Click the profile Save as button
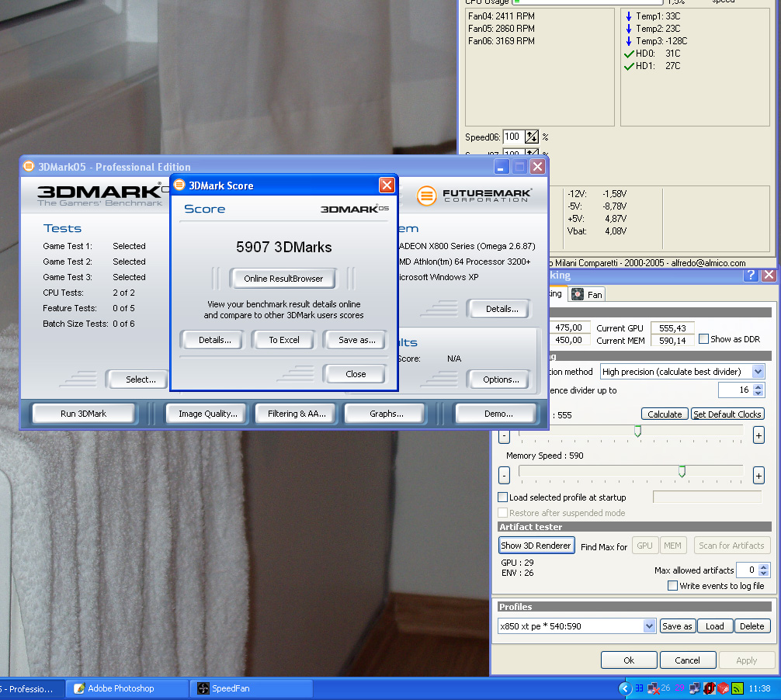Screen dimensions: 781x700 [x=677, y=626]
